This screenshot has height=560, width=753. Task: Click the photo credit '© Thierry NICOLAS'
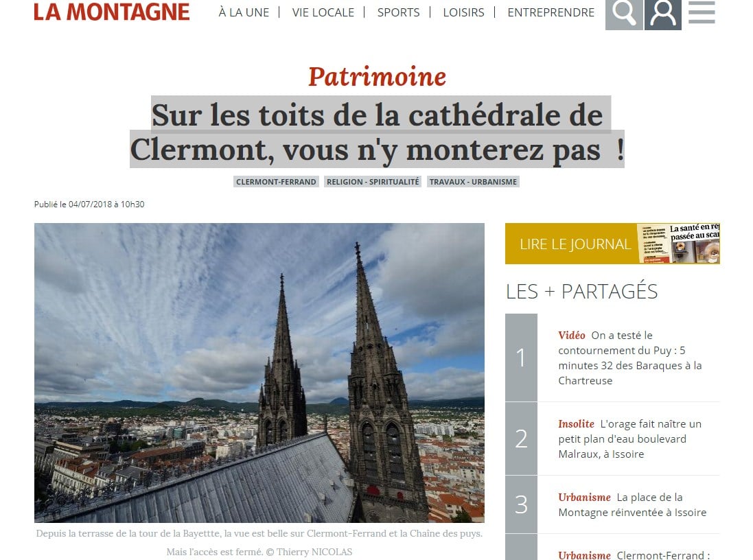coord(310,552)
